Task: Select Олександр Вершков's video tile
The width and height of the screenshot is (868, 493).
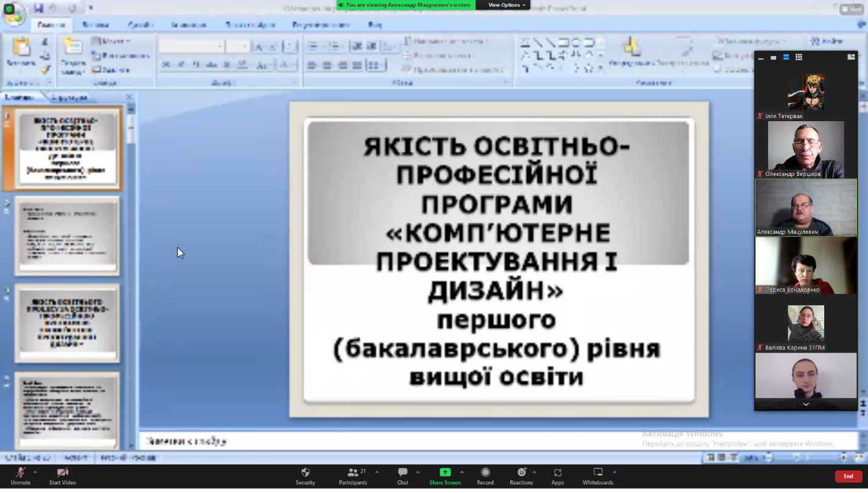Action: 806,149
